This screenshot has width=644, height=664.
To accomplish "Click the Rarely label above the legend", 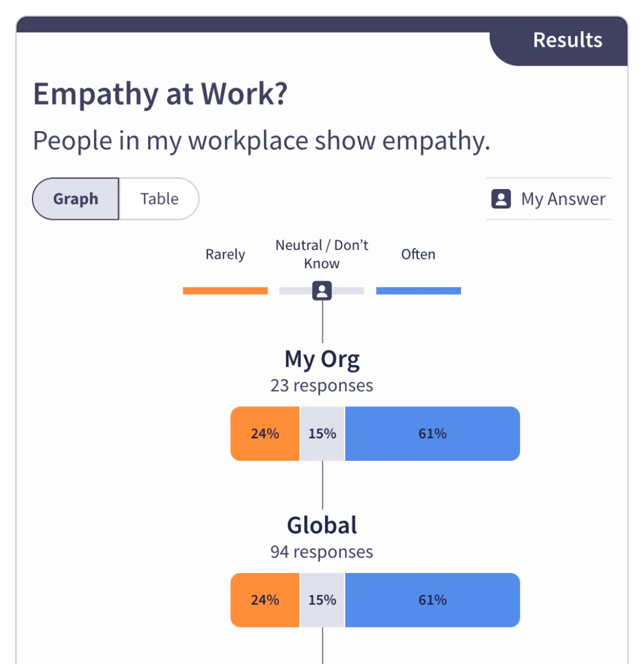I will point(225,254).
